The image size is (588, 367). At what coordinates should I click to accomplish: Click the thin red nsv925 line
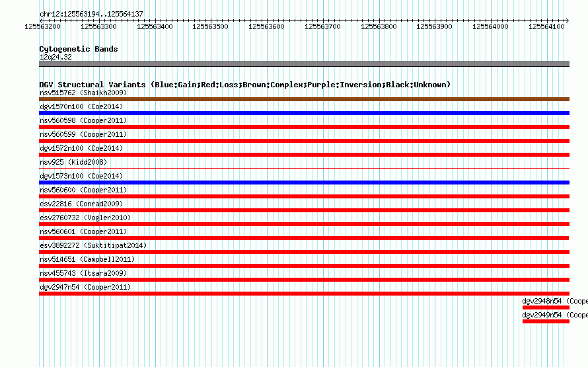[x=304, y=168]
